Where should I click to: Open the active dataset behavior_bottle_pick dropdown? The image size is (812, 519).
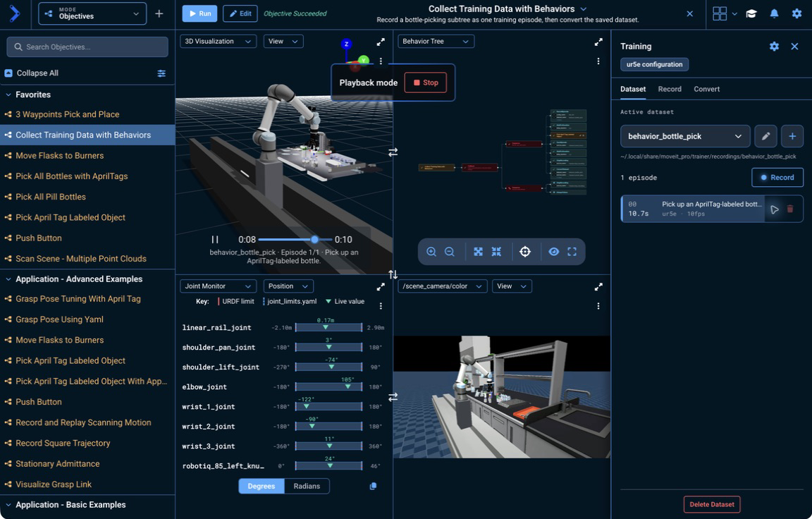point(685,136)
